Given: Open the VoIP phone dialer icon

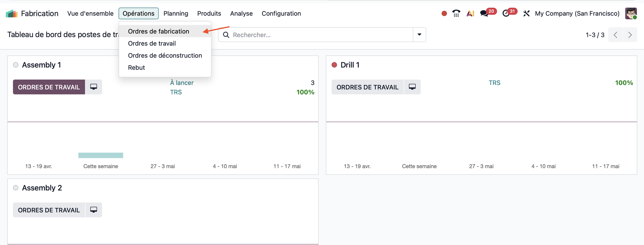Looking at the screenshot, I should [456, 13].
